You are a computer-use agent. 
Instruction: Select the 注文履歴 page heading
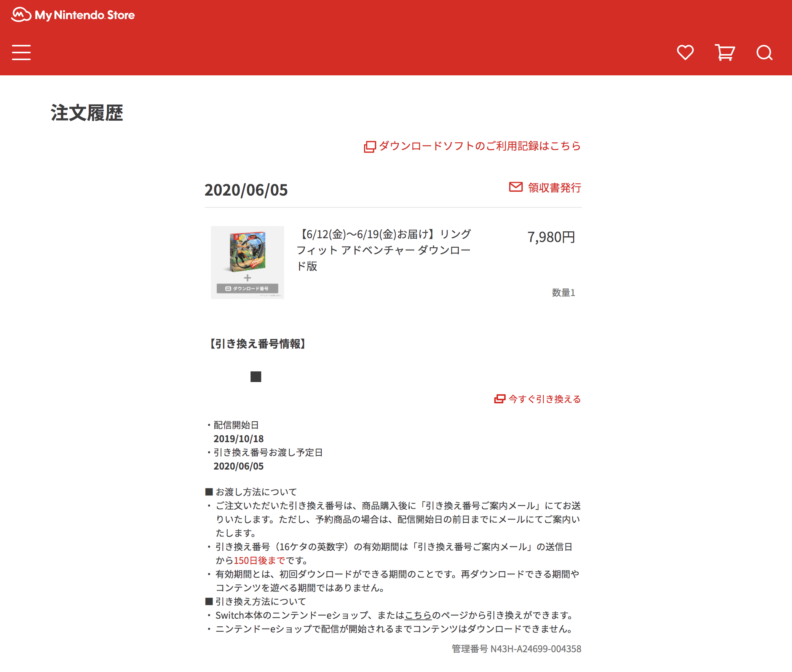point(87,113)
